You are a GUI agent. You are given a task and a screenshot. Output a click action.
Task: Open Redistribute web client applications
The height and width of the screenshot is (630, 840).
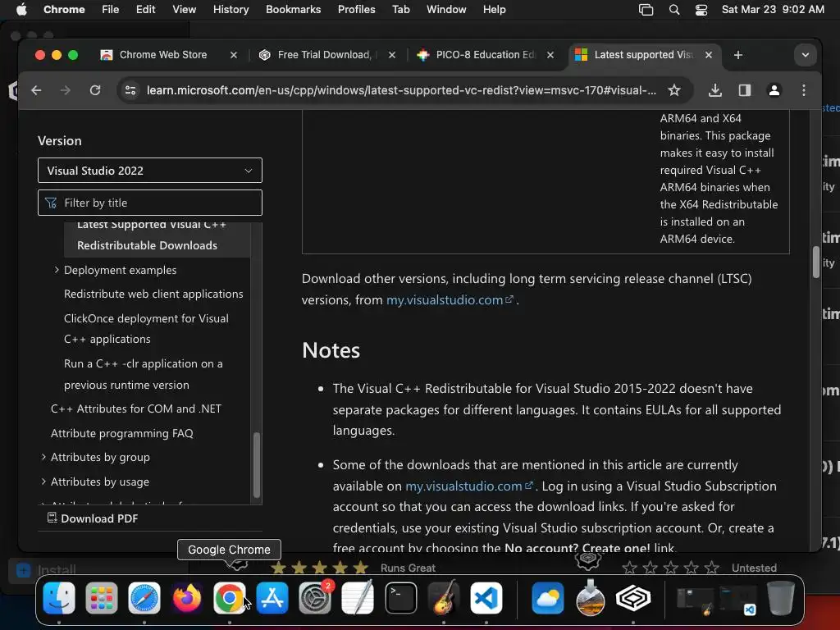click(x=153, y=294)
